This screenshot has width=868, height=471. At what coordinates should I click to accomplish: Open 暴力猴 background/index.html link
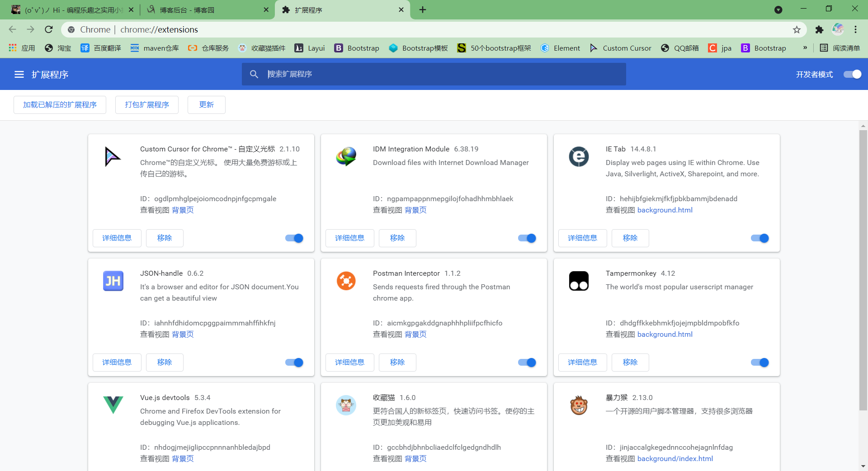pos(675,459)
